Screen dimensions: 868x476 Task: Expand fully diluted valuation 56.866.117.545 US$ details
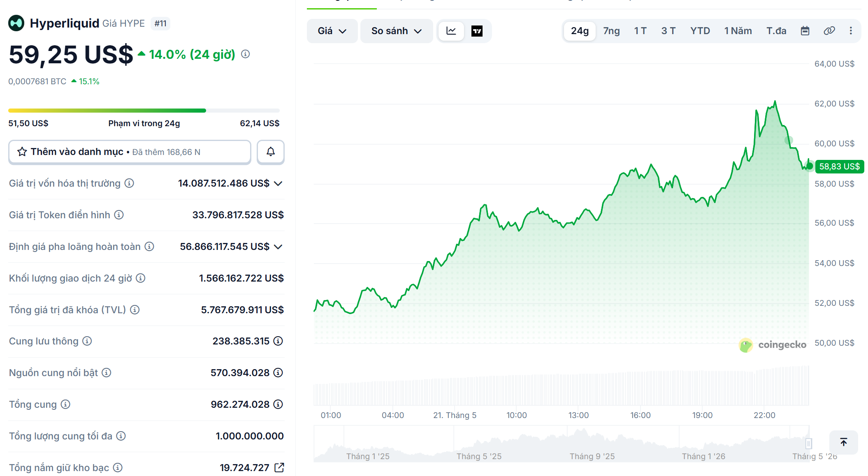coord(279,247)
